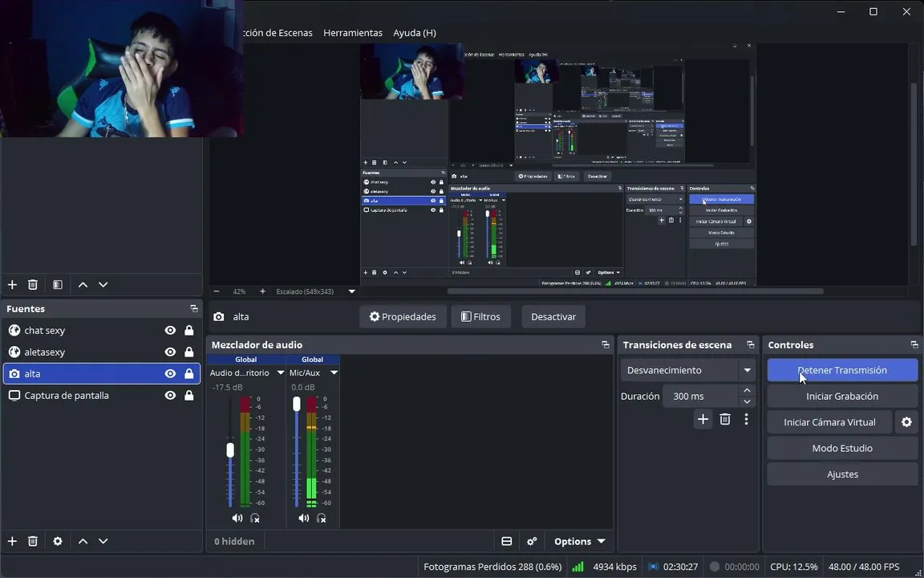Hide Captura de pantalla source eye icon
924x578 pixels.
(x=170, y=395)
